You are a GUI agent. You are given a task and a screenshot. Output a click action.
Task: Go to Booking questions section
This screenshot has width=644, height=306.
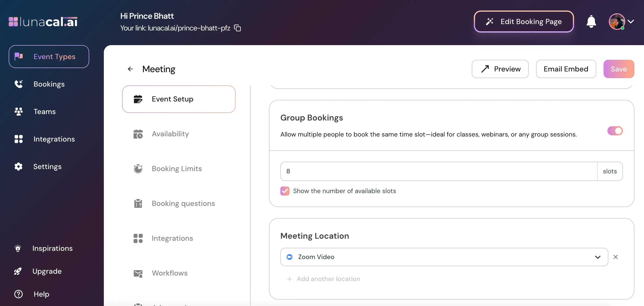coord(183,203)
